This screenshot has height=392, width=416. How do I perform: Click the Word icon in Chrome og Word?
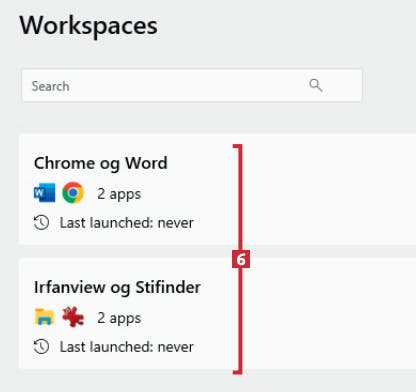(x=45, y=193)
